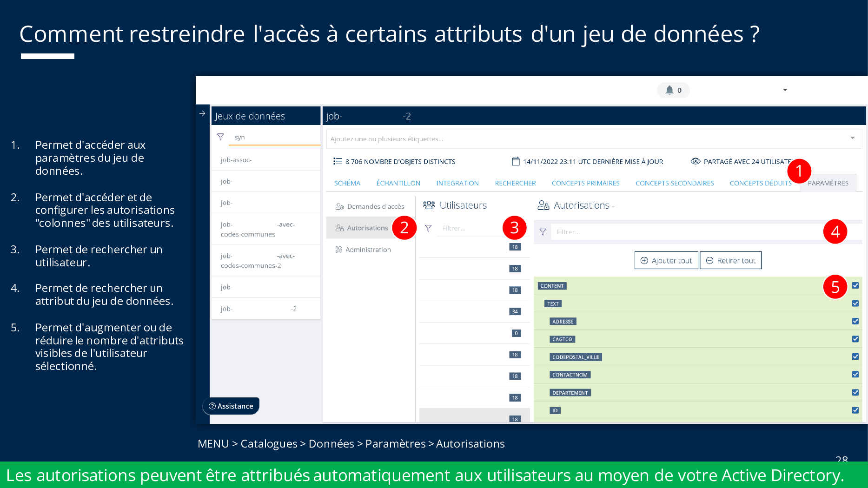Screen dimensions: 868x488
Task: Open the PARAMÈTRES tab
Action: coord(828,183)
